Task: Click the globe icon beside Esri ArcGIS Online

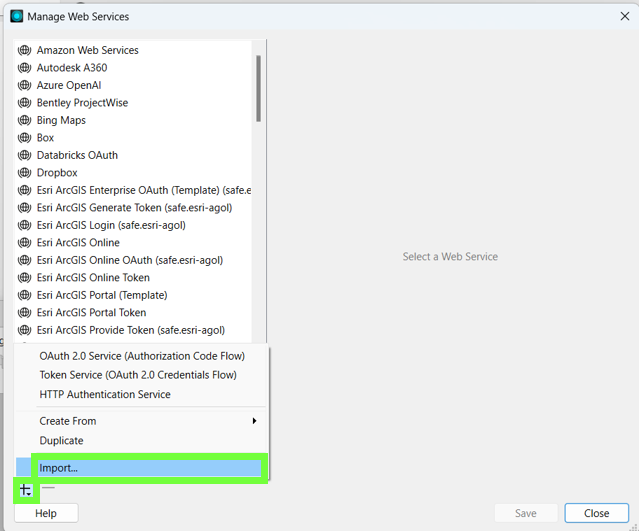Action: tap(24, 243)
